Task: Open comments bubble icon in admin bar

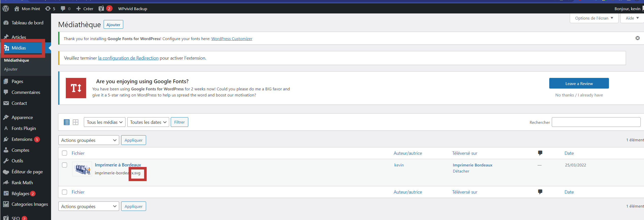Action: [x=63, y=9]
